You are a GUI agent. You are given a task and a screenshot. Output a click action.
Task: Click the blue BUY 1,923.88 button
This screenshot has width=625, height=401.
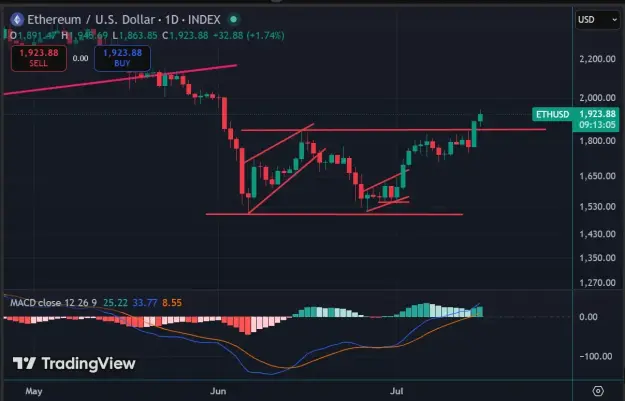coord(122,58)
